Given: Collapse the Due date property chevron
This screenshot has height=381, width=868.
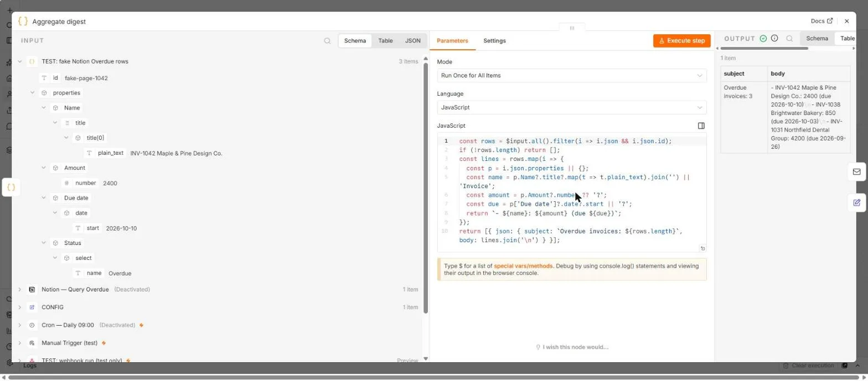Looking at the screenshot, I should pos(44,198).
